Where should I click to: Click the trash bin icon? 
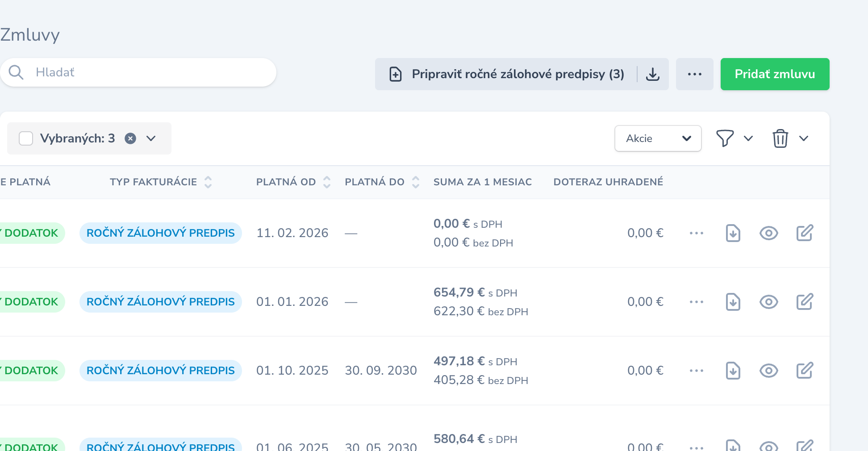(780, 138)
